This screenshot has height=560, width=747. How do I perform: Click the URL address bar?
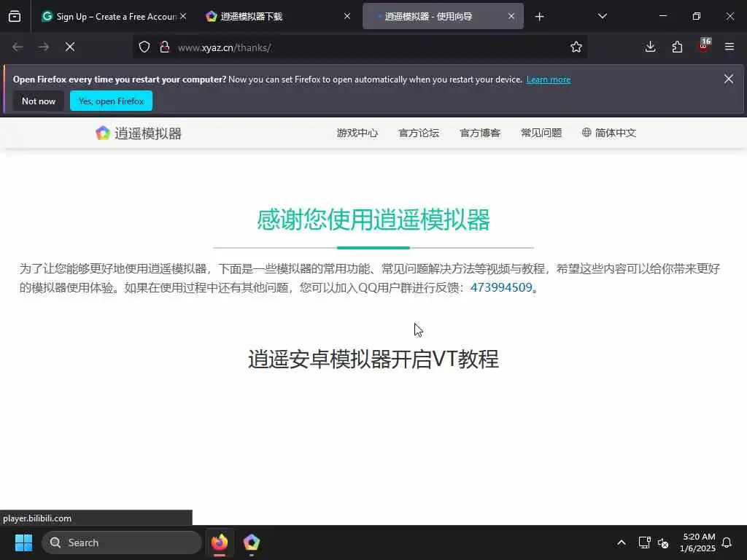[360, 47]
